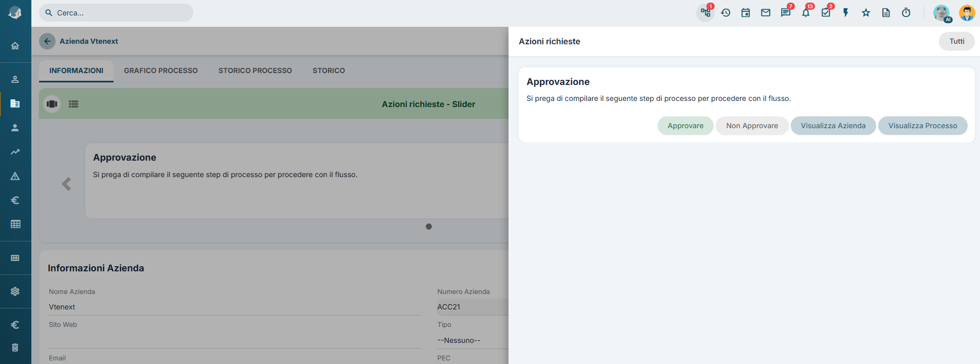Click the slider pagination dot

tap(429, 227)
